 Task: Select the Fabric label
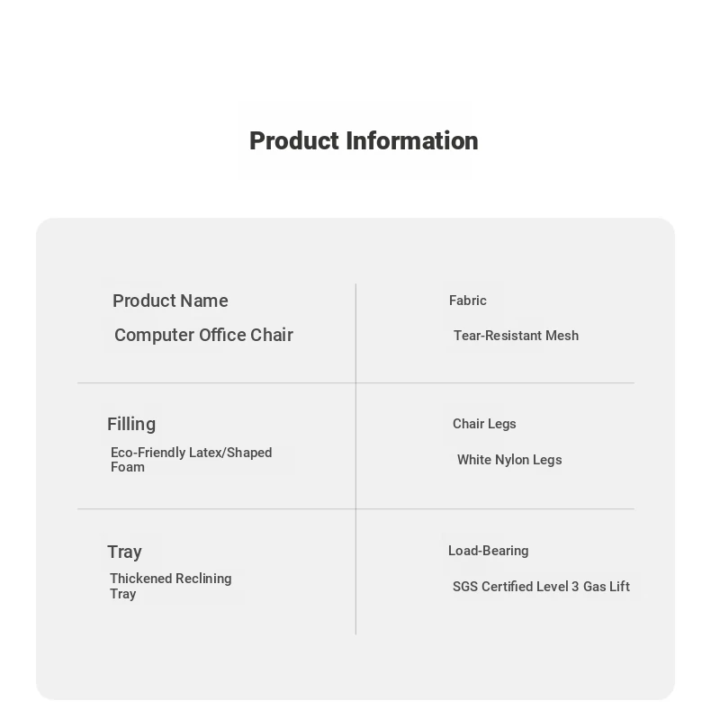pos(468,301)
